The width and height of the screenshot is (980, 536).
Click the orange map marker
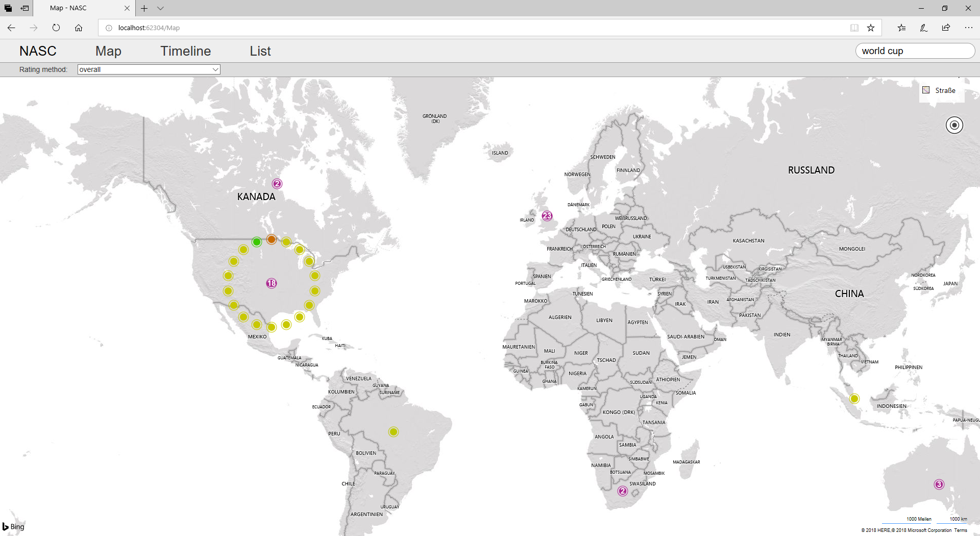pyautogui.click(x=272, y=239)
